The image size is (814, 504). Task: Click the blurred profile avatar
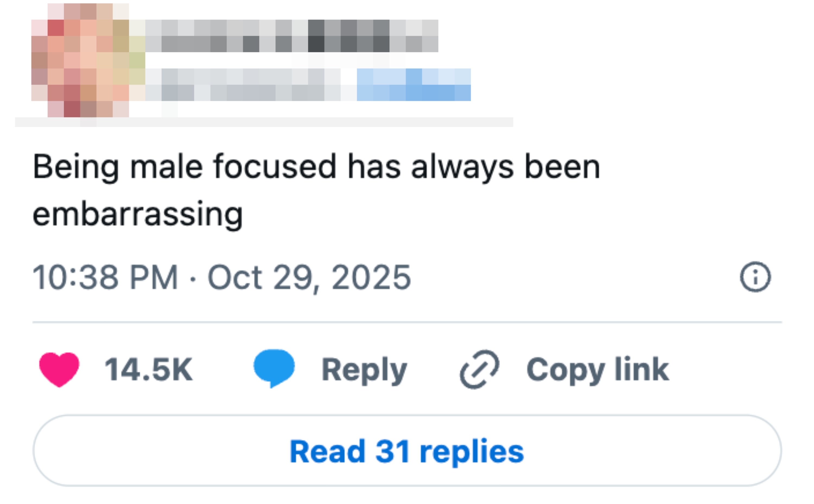point(88,60)
